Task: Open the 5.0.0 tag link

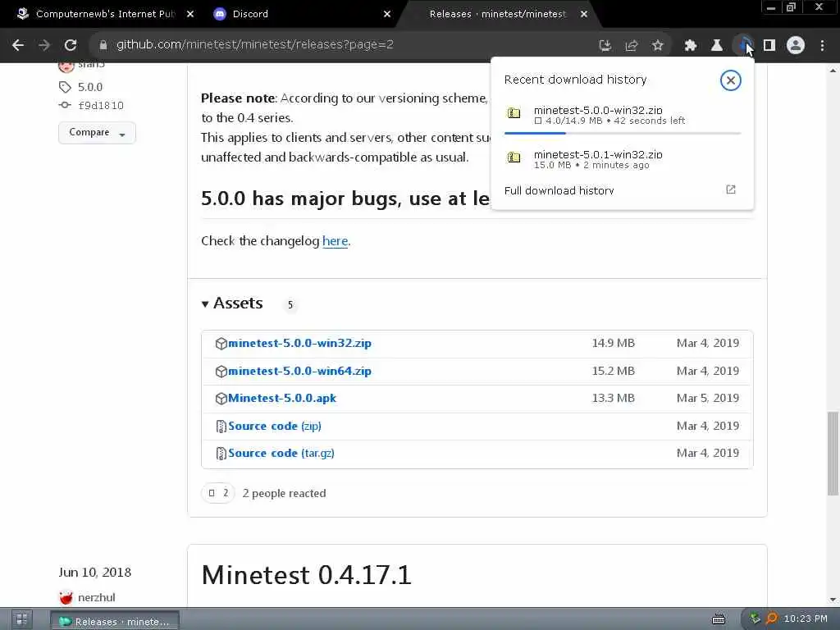Action: pos(90,87)
